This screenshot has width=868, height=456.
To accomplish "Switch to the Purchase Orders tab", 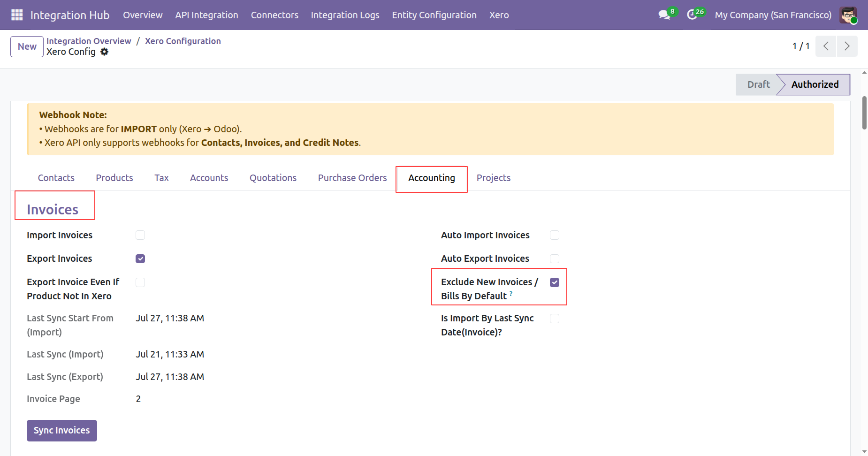I will pos(352,178).
